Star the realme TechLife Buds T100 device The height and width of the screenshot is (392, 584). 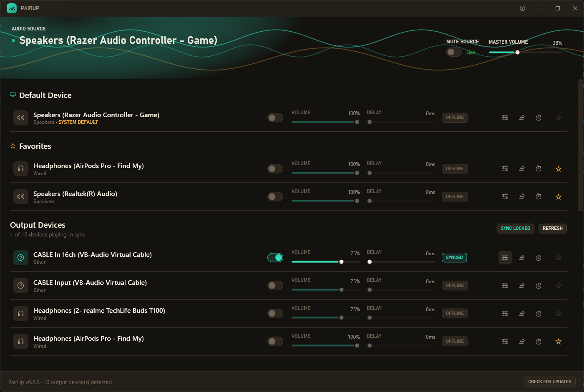559,314
